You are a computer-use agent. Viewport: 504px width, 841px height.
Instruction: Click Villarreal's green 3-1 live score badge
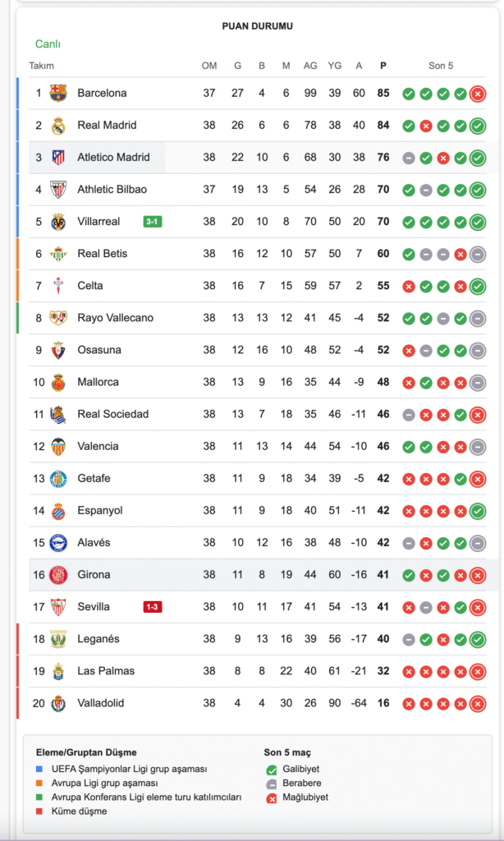coord(153,222)
